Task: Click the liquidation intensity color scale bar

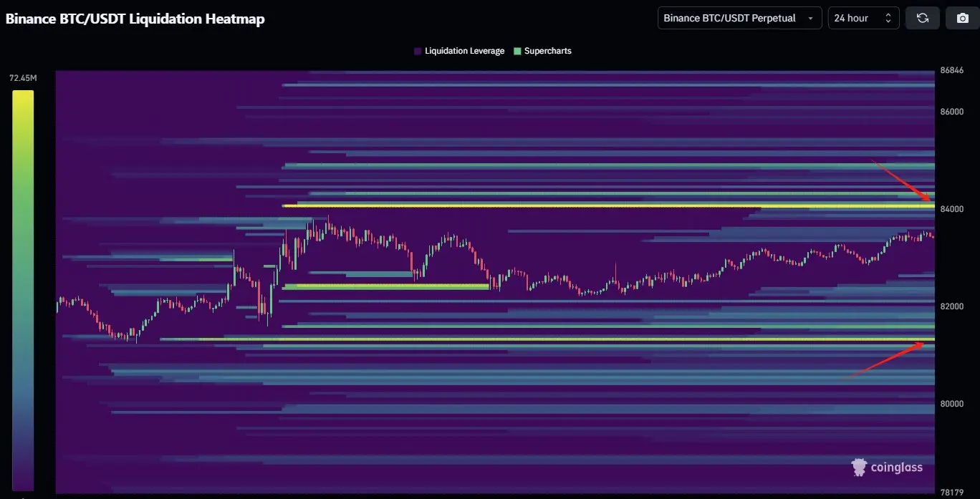Action: click(23, 290)
